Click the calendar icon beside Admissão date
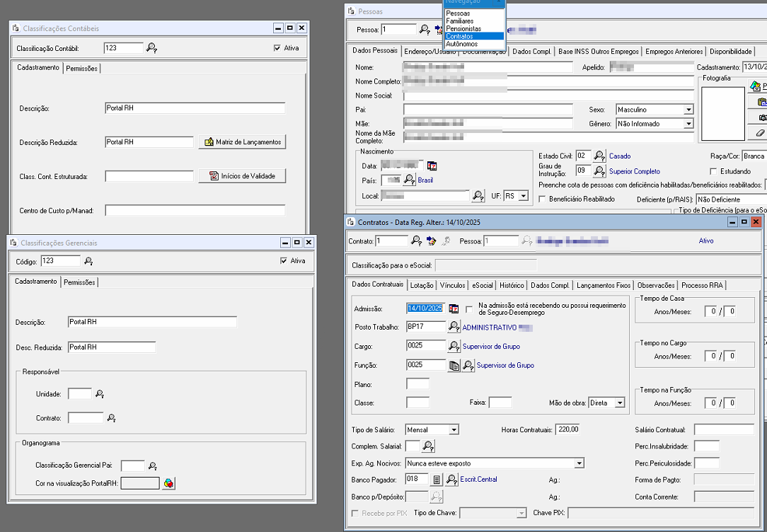Screen dimensions: 767x532 tap(454, 308)
